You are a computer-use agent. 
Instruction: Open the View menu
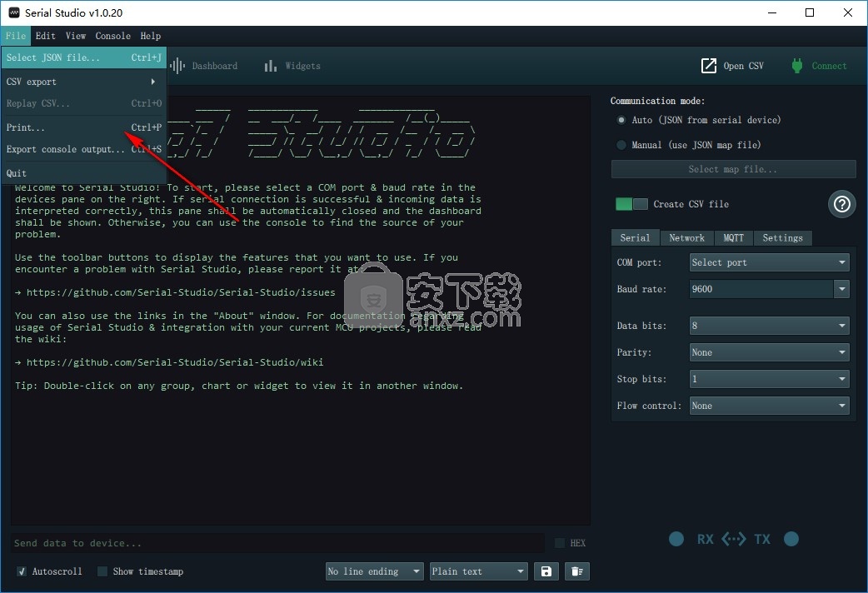76,36
